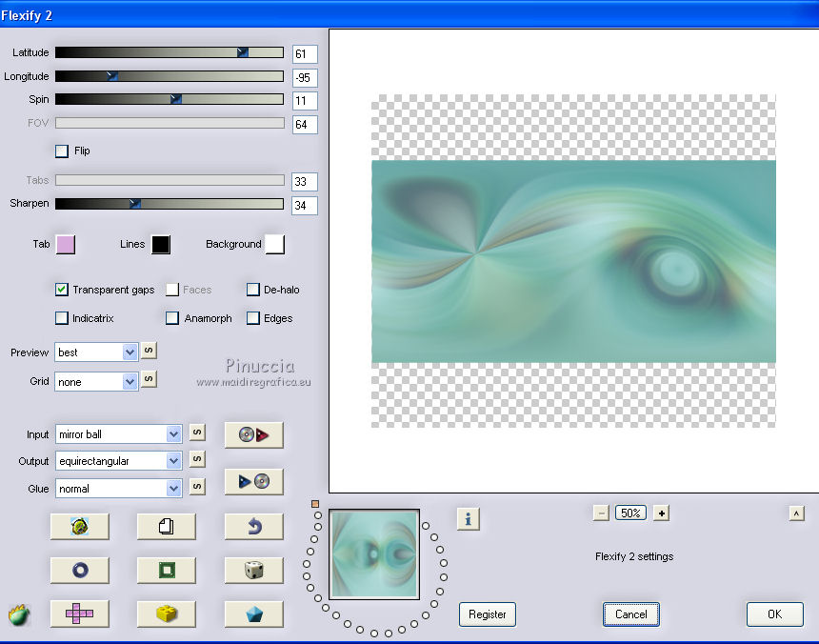
Task: Click the Latitude slider
Action: pyautogui.click(x=170, y=52)
